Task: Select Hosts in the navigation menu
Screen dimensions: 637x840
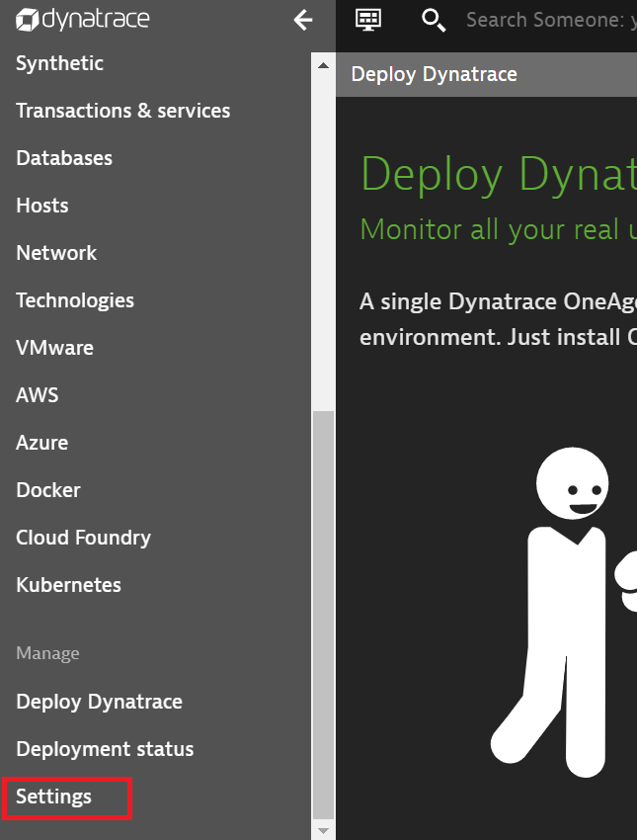Action: [42, 206]
